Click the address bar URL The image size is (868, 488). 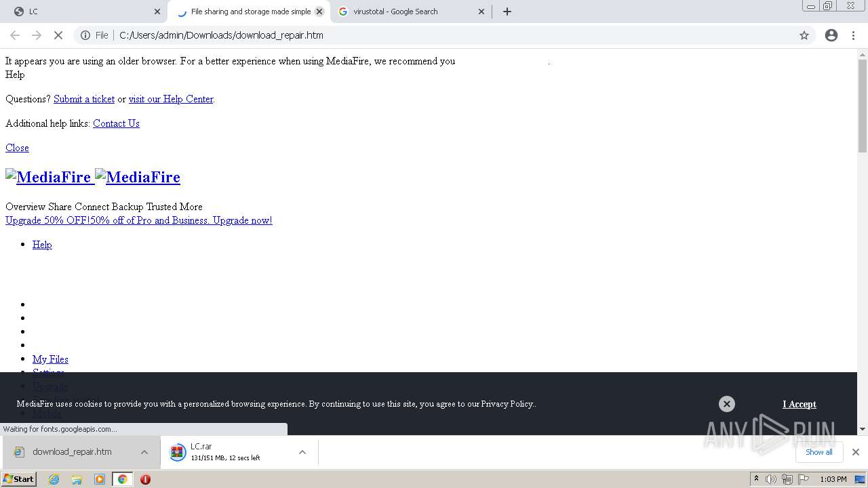coord(221,35)
